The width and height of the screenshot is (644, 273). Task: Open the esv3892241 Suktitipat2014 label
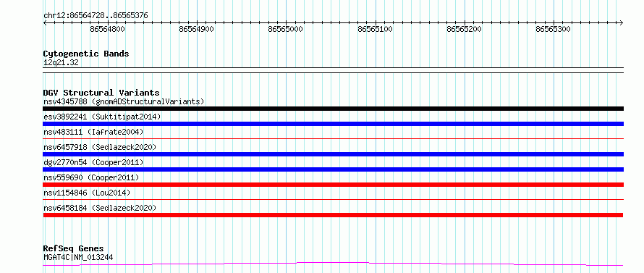(102, 117)
